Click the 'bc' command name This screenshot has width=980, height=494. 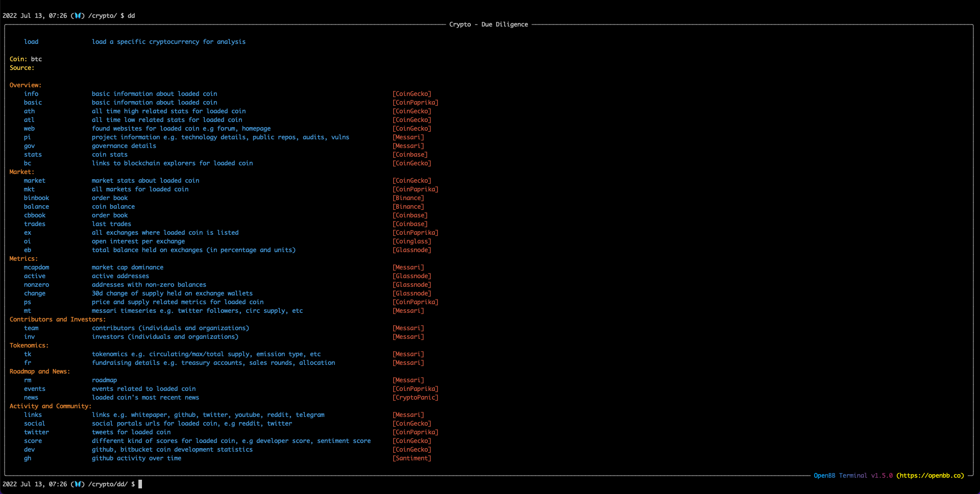[28, 163]
